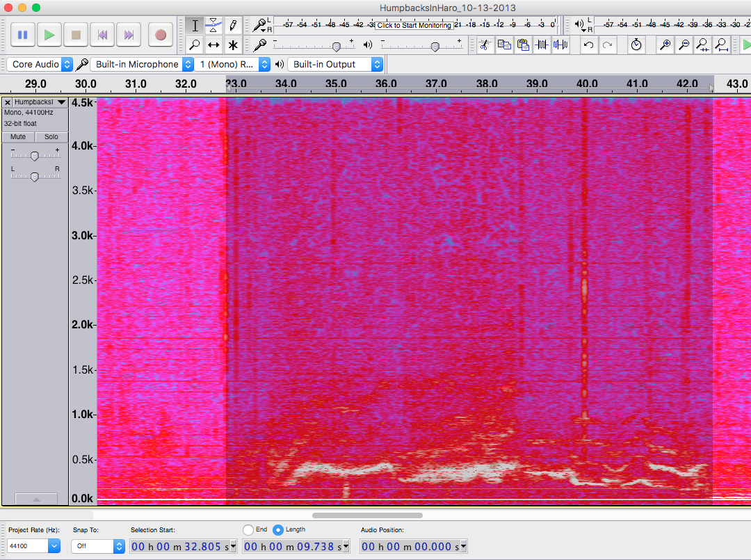Toggle Solo on the Humpbacks track
This screenshot has width=751, height=560.
51,137
